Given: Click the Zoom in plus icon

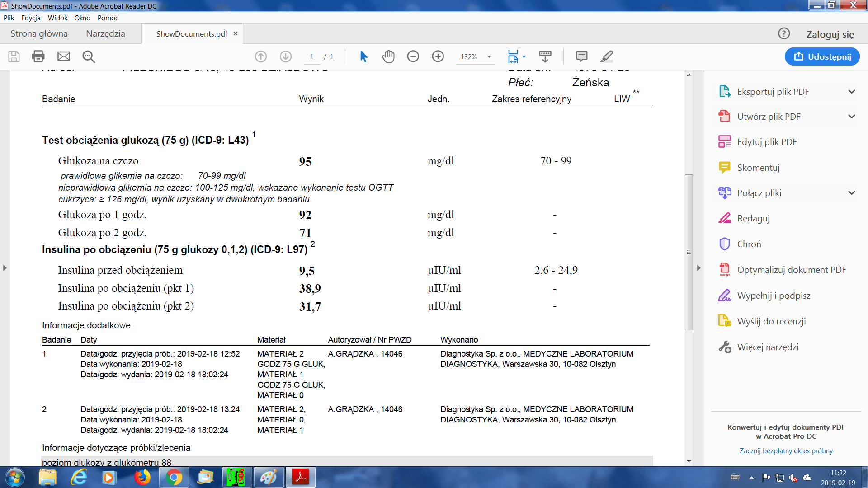Looking at the screenshot, I should [438, 56].
